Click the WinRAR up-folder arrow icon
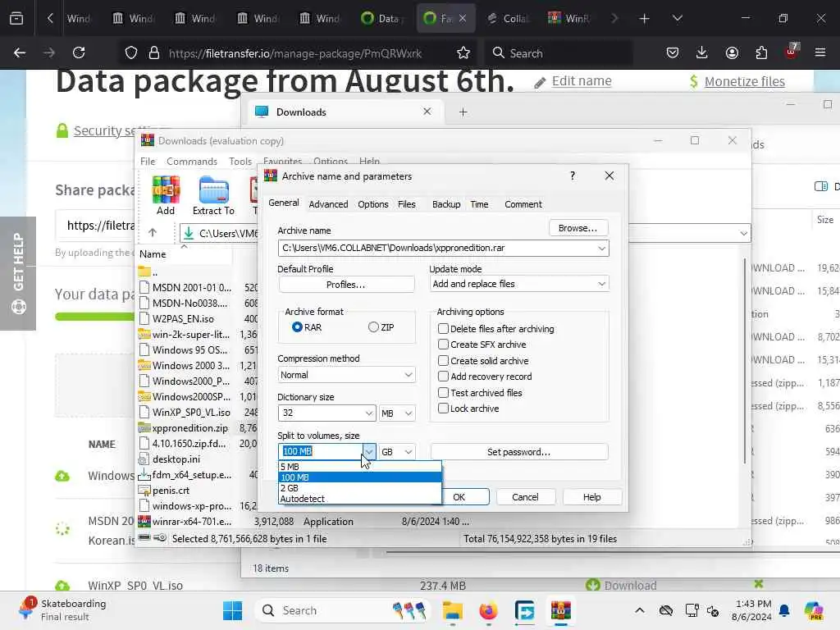The width and height of the screenshot is (840, 630). tap(153, 232)
